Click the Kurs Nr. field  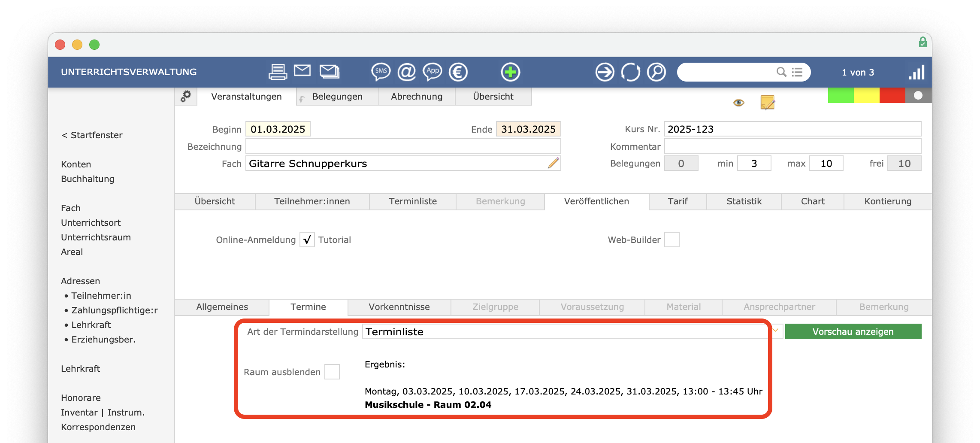click(x=792, y=129)
